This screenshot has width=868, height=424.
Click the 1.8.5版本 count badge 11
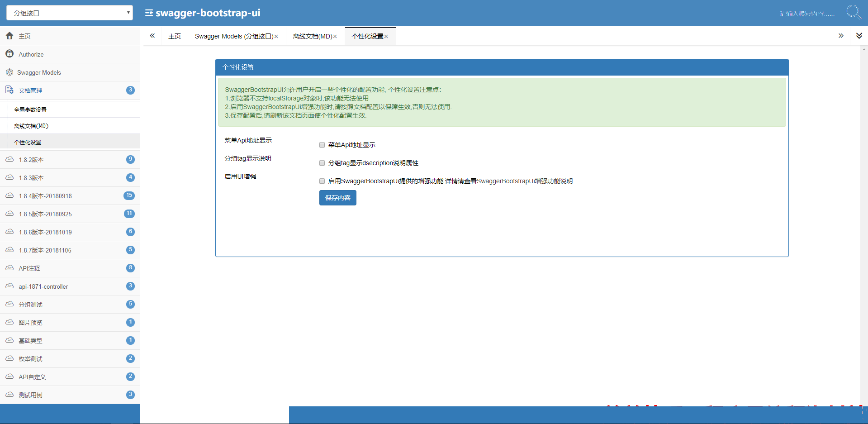[129, 214]
